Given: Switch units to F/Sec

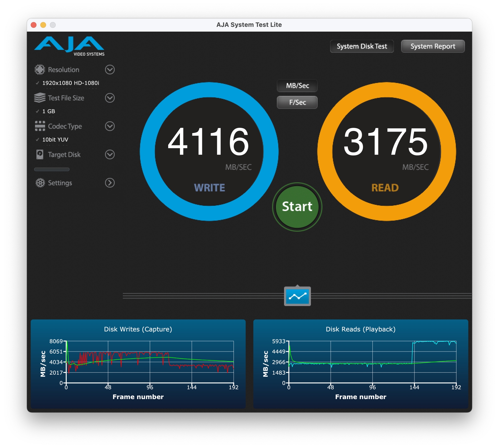Looking at the screenshot, I should coord(297,102).
